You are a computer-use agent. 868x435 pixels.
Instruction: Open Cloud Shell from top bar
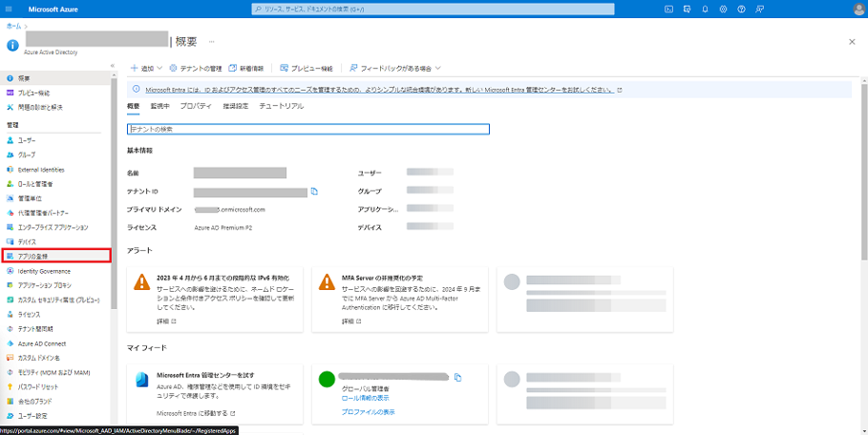pos(668,10)
